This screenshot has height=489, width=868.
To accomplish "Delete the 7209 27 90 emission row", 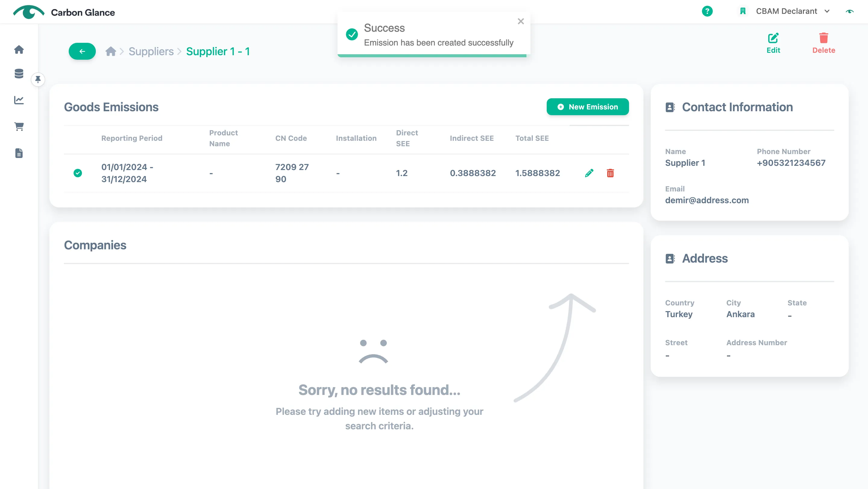I will click(610, 173).
